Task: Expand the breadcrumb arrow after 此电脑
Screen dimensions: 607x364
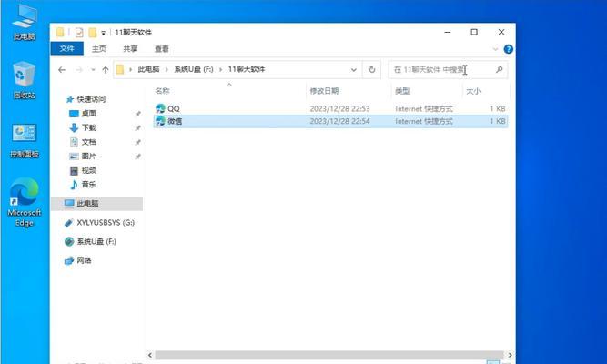Action: tap(167, 70)
